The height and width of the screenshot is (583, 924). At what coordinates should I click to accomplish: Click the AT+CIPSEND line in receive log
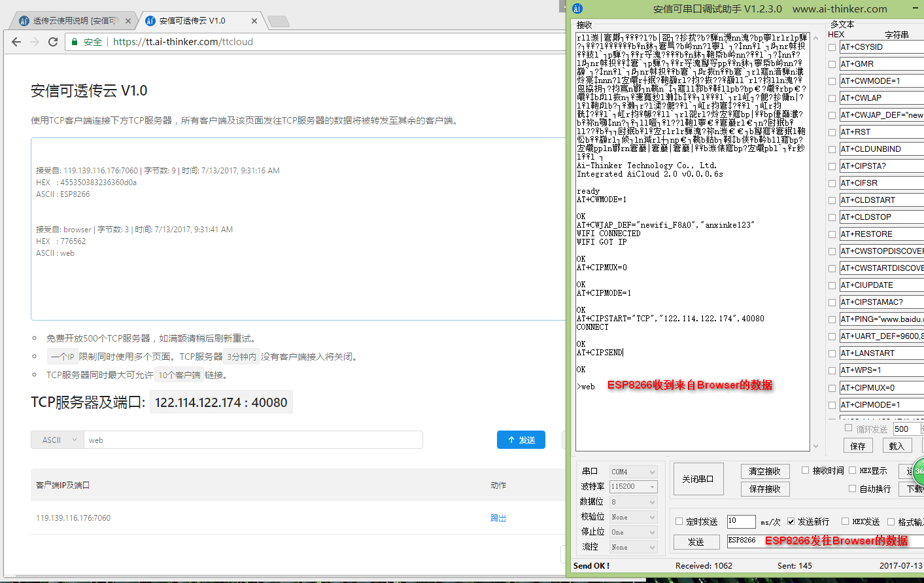coord(600,353)
